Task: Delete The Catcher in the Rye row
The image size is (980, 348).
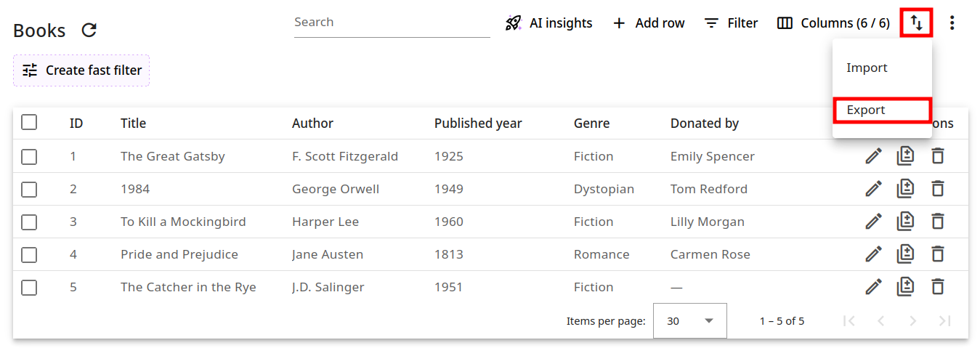Action: point(938,287)
